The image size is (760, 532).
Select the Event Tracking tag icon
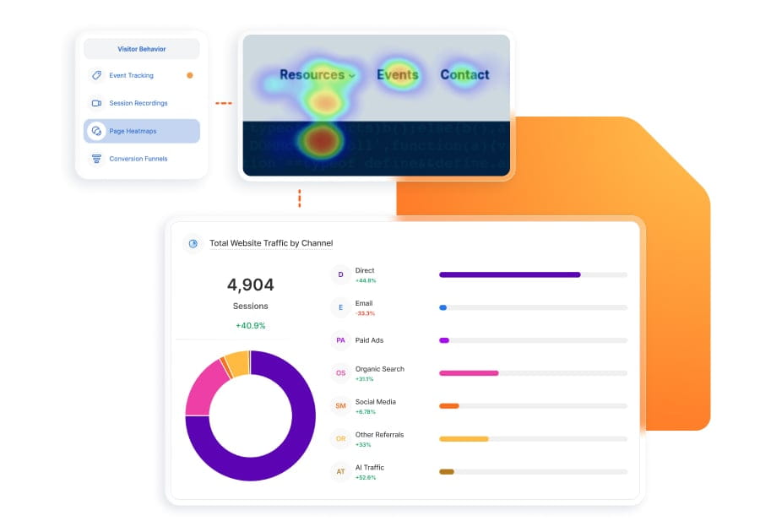[95, 75]
